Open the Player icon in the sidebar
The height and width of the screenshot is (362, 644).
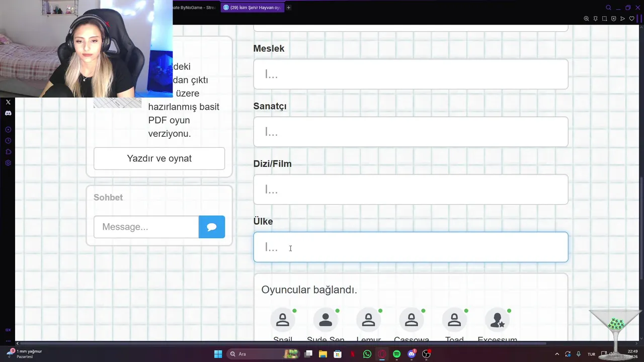click(x=8, y=130)
